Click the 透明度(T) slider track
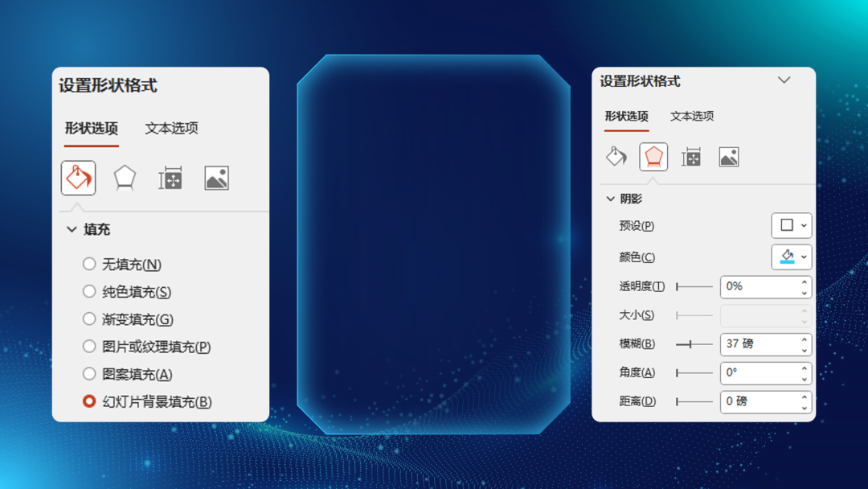Screen dimensions: 868x489 click(x=694, y=287)
